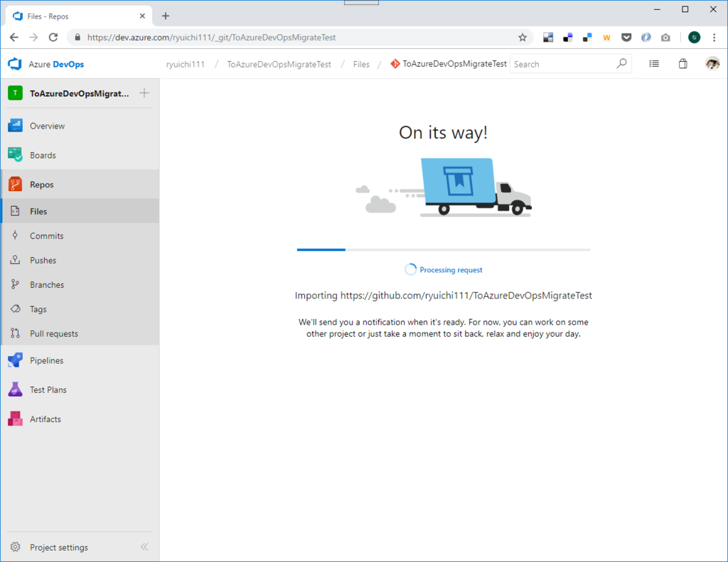728x562 pixels.
Task: Click the Files page icon
Action: (x=15, y=211)
